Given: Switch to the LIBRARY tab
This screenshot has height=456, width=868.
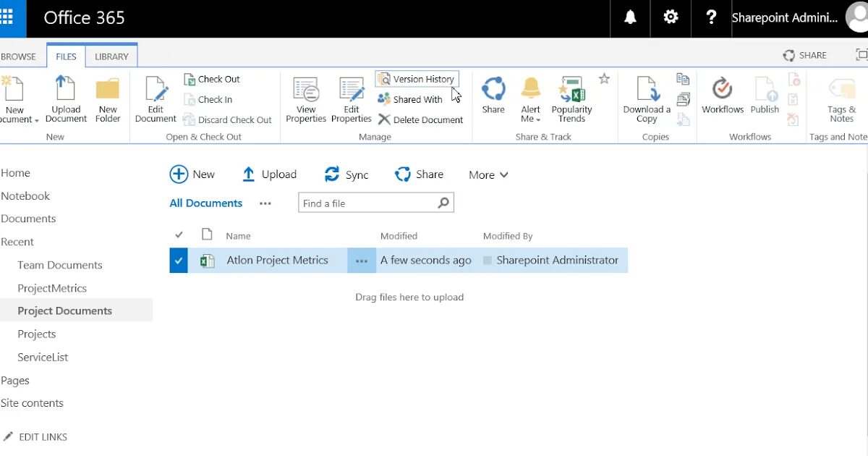Looking at the screenshot, I should [x=111, y=56].
